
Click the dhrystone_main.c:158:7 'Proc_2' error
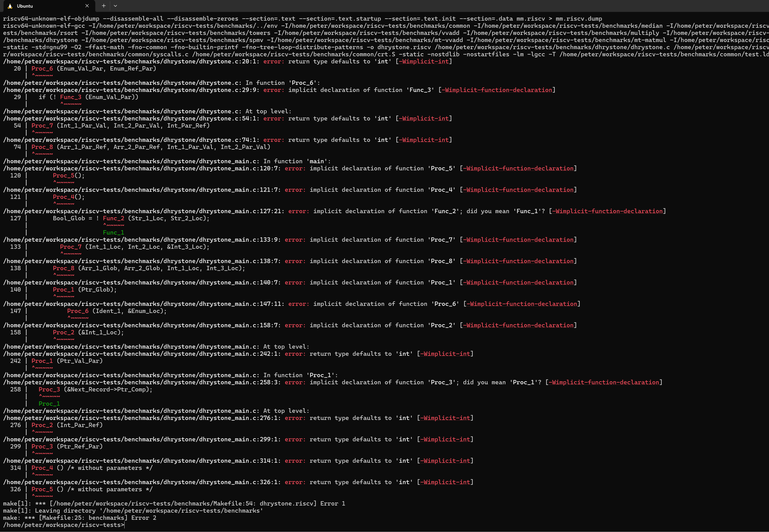pyautogui.click(x=290, y=325)
